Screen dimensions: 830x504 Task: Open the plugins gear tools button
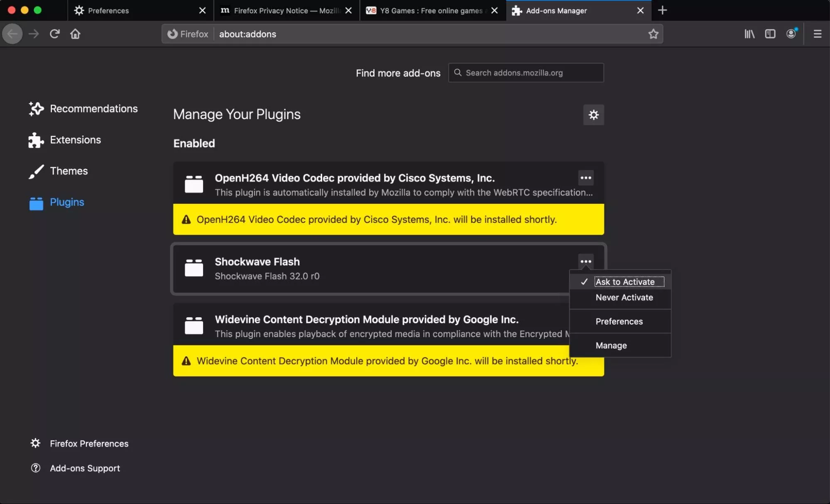[x=593, y=115]
